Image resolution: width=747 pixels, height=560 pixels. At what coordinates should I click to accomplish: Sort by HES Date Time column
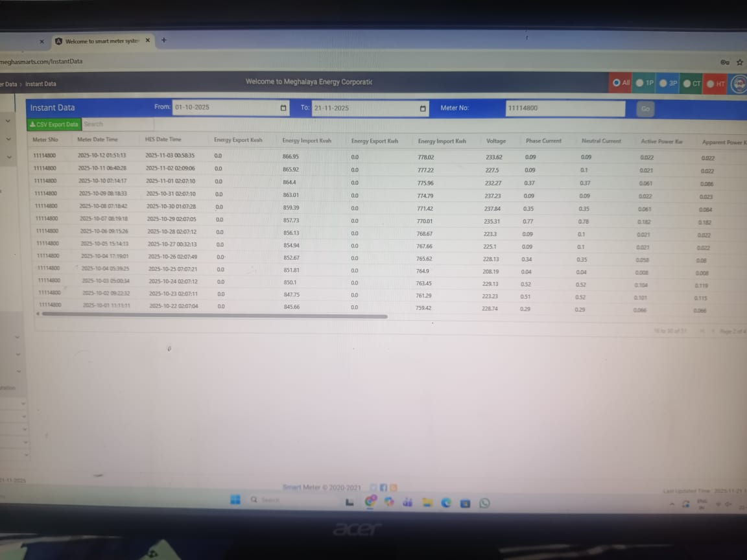click(163, 139)
